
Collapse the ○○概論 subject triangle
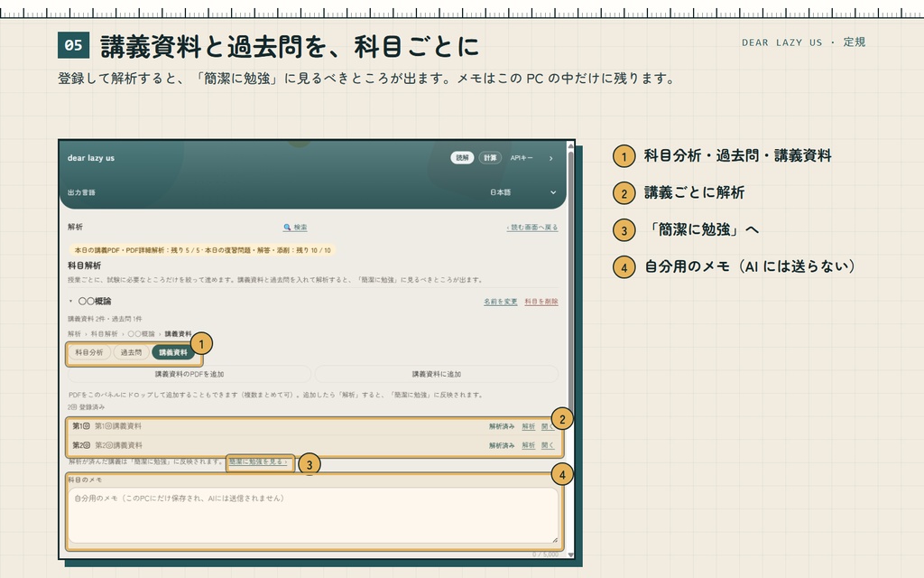[70, 302]
